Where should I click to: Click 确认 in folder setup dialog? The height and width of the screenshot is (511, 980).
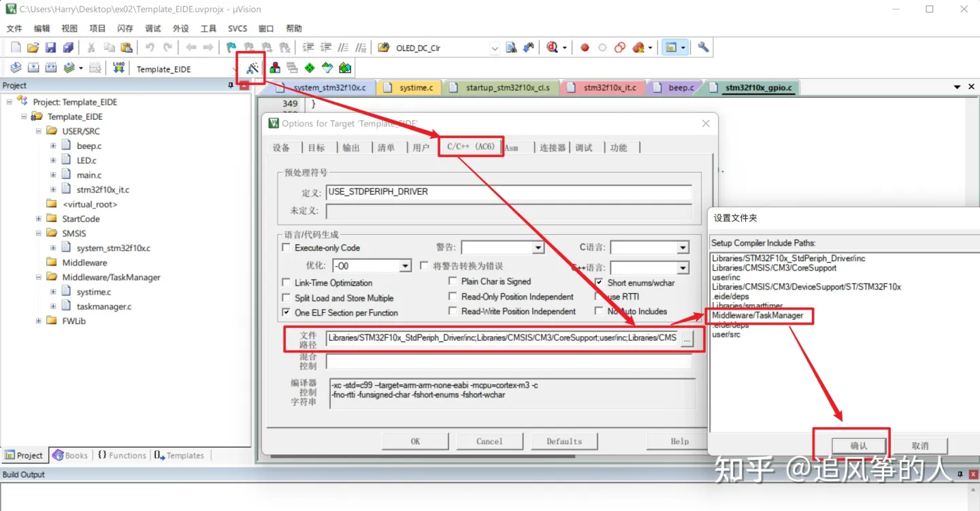coord(859,446)
